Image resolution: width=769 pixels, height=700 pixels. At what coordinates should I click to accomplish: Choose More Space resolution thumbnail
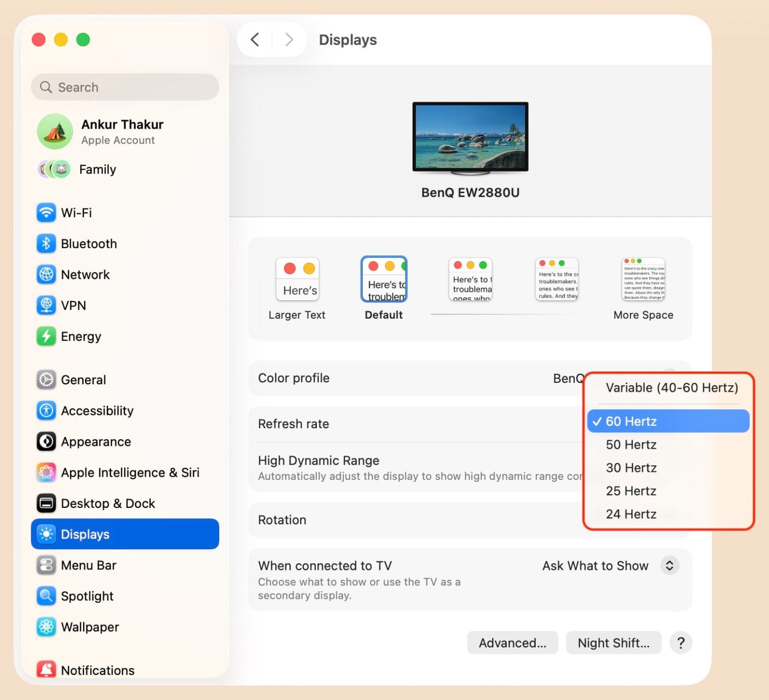click(643, 279)
